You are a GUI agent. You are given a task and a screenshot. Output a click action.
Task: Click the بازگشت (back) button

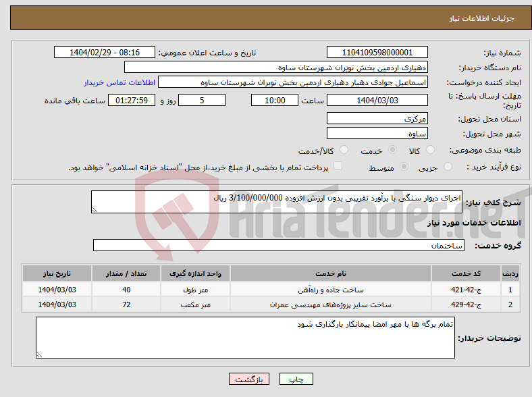249,379
